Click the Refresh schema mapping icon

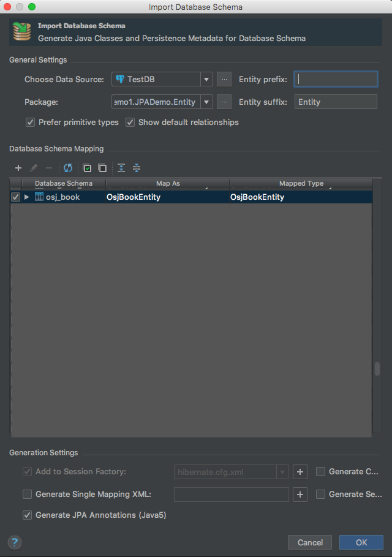[68, 168]
